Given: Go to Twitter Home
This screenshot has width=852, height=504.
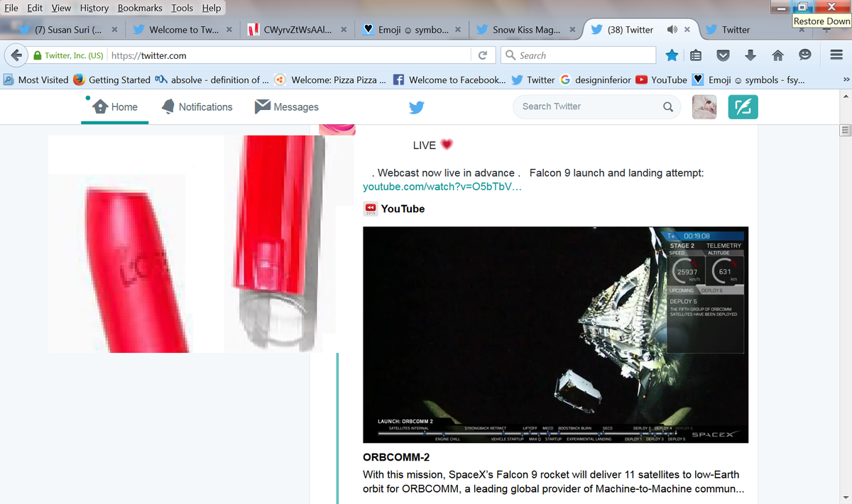Looking at the screenshot, I should (x=115, y=106).
